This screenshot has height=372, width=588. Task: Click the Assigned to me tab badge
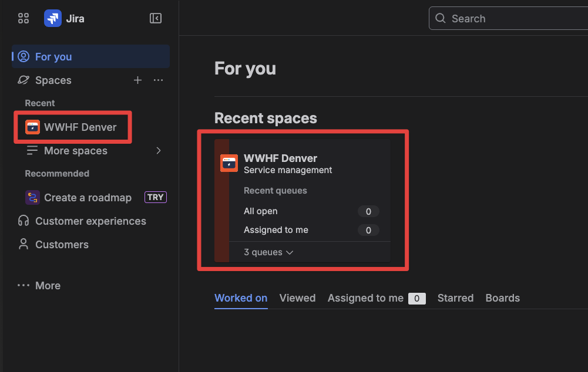pyautogui.click(x=416, y=299)
